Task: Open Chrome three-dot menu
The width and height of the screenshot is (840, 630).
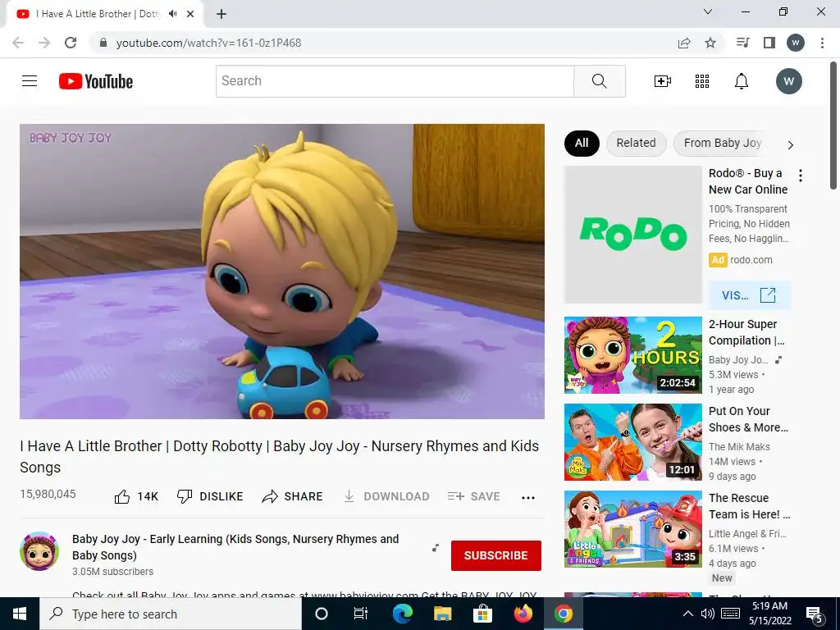Action: point(822,43)
